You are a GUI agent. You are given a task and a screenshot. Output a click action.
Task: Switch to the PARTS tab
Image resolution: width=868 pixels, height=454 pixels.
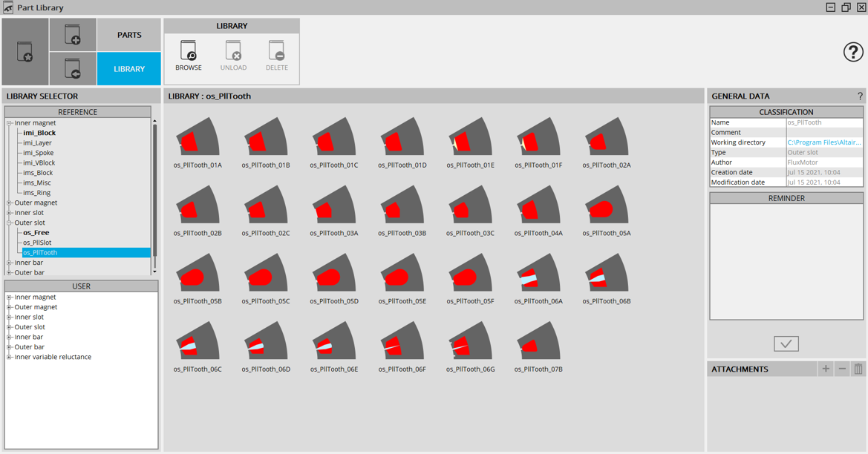(x=129, y=35)
